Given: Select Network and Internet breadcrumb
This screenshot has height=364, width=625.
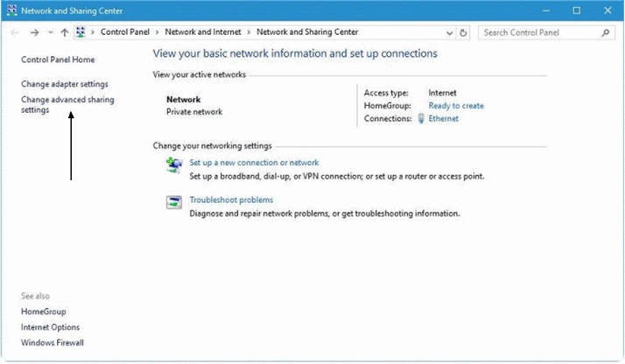Looking at the screenshot, I should click(x=203, y=31).
